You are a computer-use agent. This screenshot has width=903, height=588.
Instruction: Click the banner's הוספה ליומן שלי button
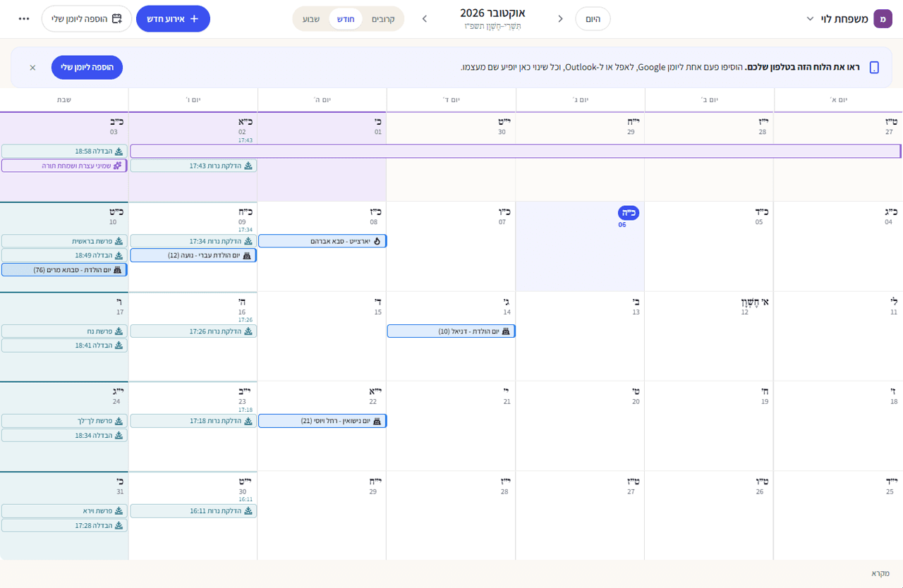coord(87,68)
